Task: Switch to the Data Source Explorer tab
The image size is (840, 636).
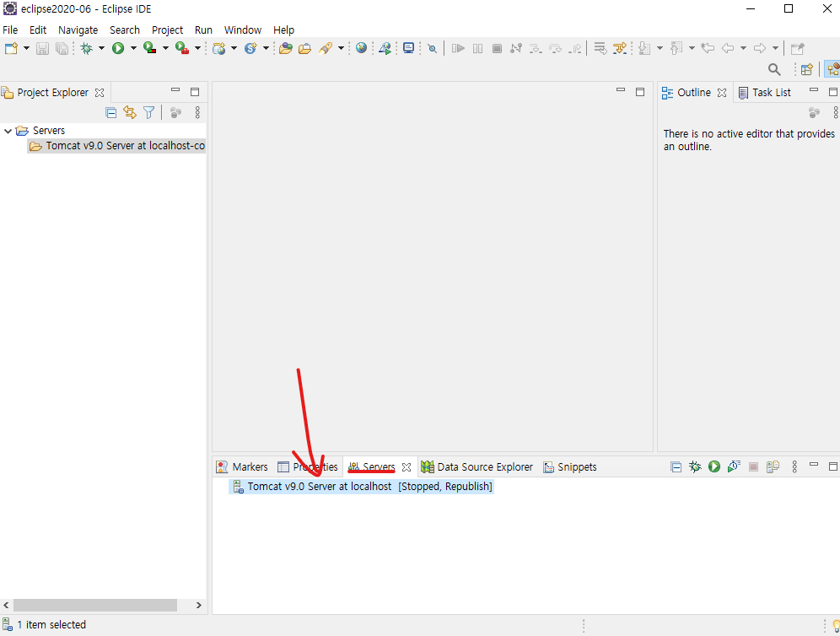Action: [477, 466]
